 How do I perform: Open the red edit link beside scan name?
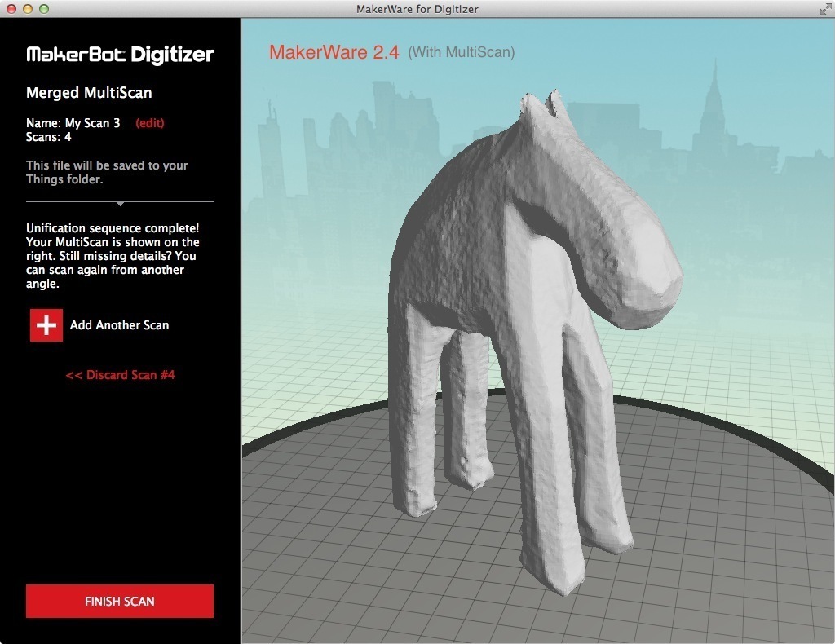[x=150, y=123]
